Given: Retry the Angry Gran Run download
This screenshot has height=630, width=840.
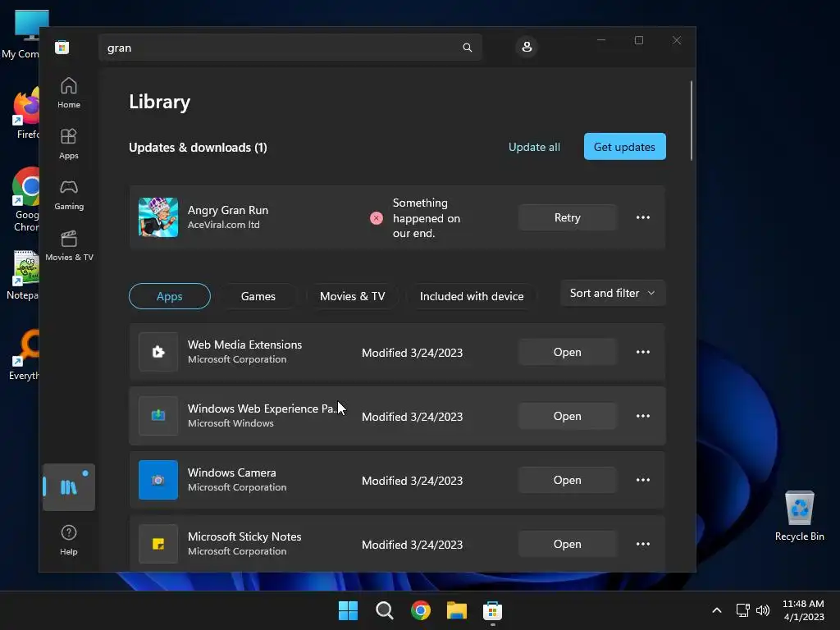Looking at the screenshot, I should [x=568, y=217].
